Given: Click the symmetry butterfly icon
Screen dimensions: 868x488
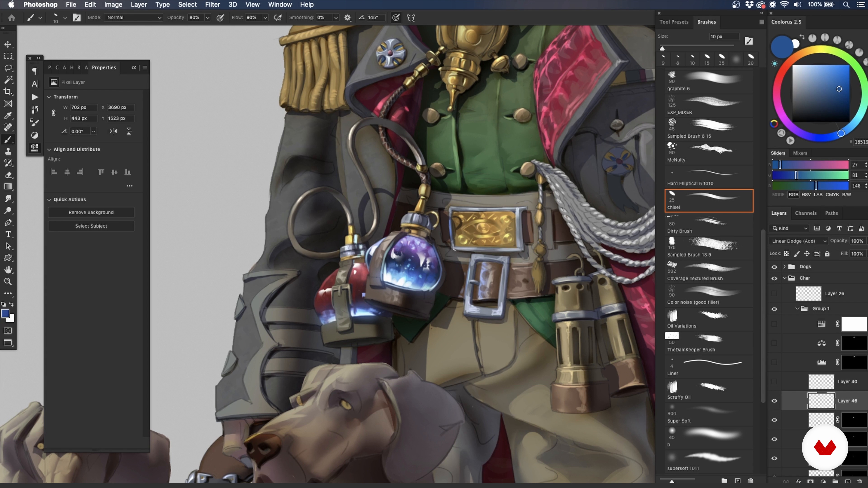Looking at the screenshot, I should [x=411, y=18].
